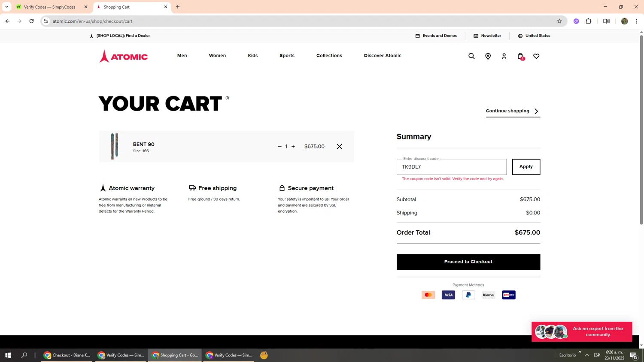Image resolution: width=644 pixels, height=362 pixels.
Task: Open the Discover Atomic menu
Action: 383,56
